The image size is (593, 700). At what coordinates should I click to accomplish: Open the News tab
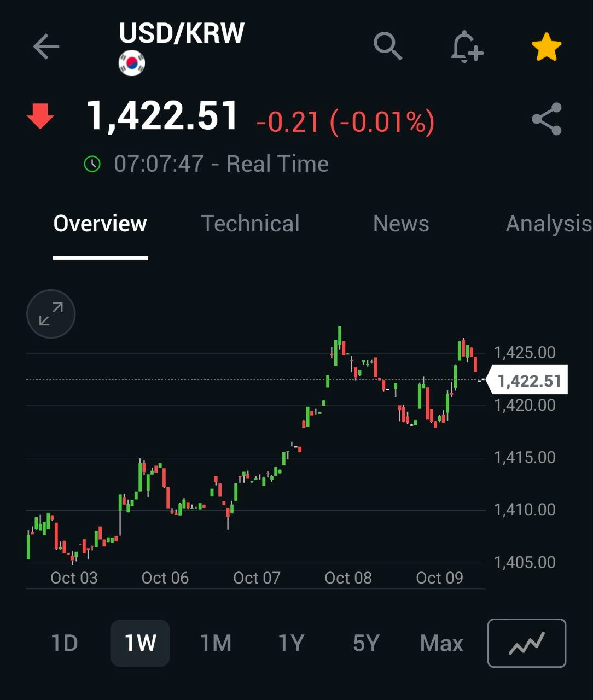pyautogui.click(x=401, y=223)
